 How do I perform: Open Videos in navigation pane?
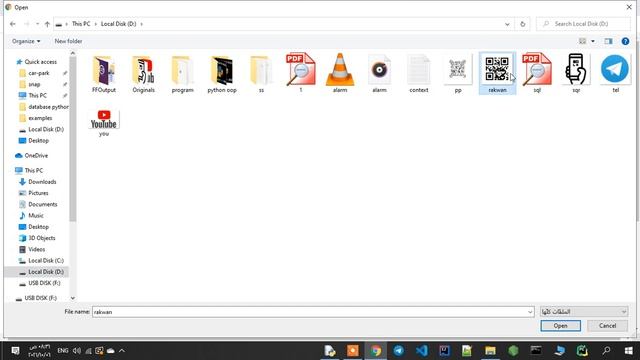click(x=36, y=249)
